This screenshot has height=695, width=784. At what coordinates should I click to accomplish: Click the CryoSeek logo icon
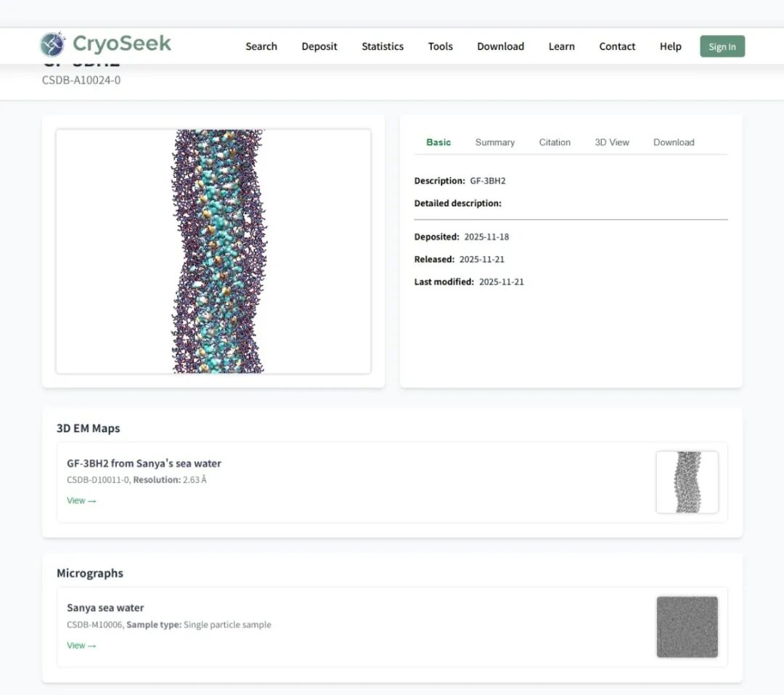(52, 45)
